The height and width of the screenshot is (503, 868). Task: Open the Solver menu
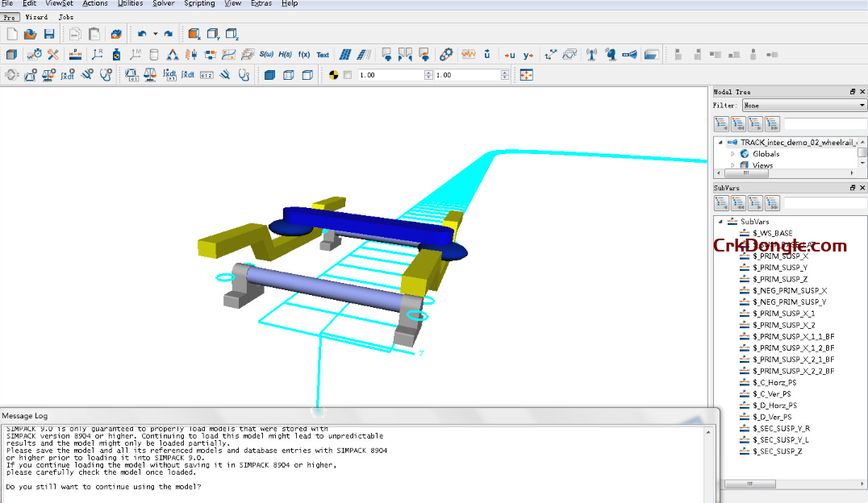[x=163, y=3]
